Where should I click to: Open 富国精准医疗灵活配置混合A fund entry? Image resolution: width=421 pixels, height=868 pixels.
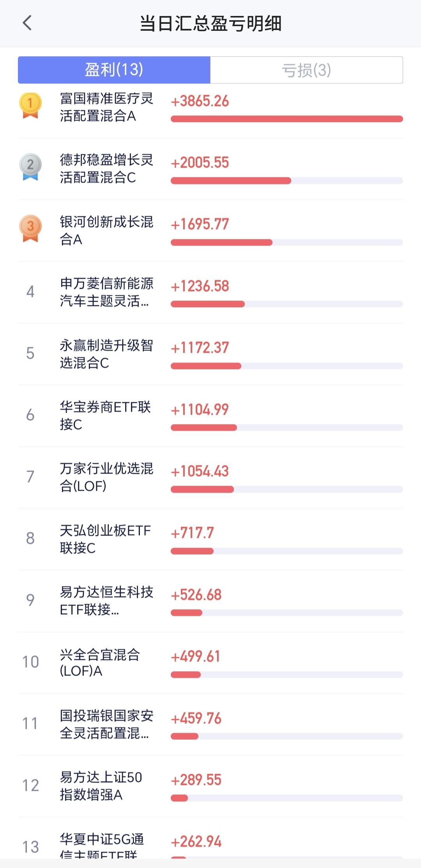[210, 108]
